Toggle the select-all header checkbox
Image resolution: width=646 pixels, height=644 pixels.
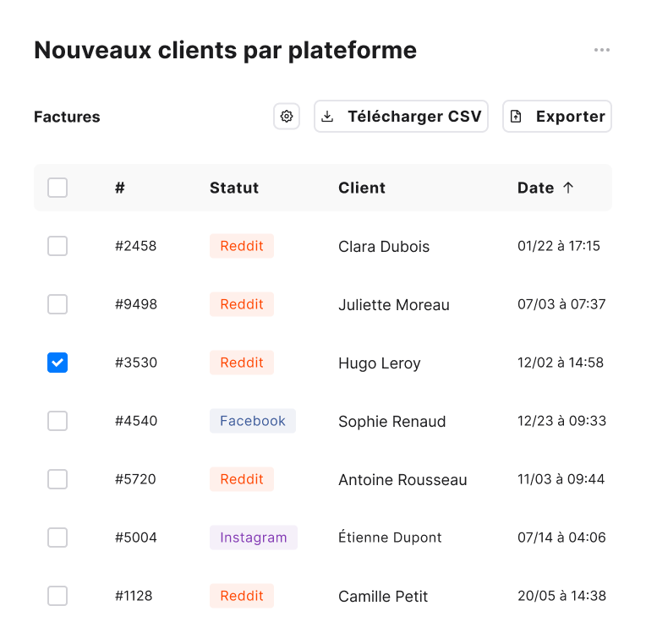[x=57, y=188]
